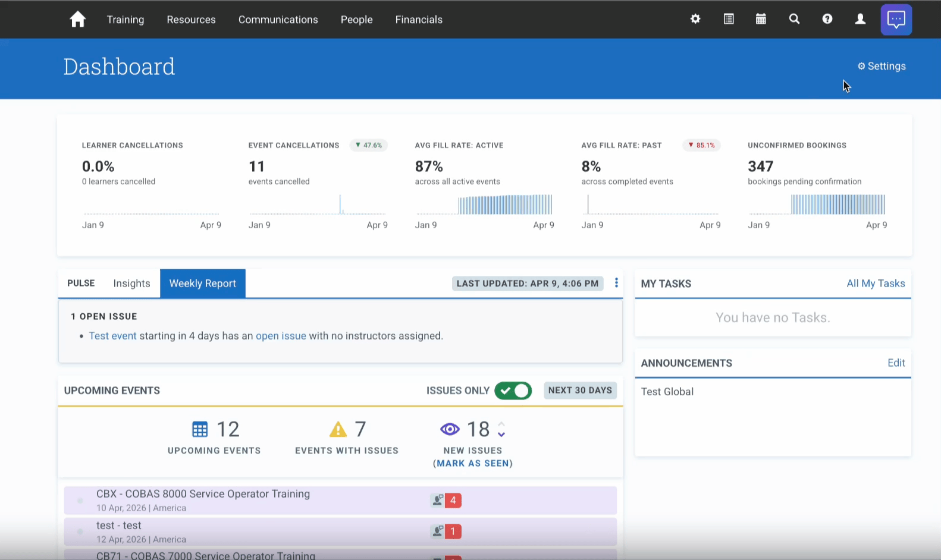
Task: Click the My Tasks panel heading
Action: click(x=666, y=284)
